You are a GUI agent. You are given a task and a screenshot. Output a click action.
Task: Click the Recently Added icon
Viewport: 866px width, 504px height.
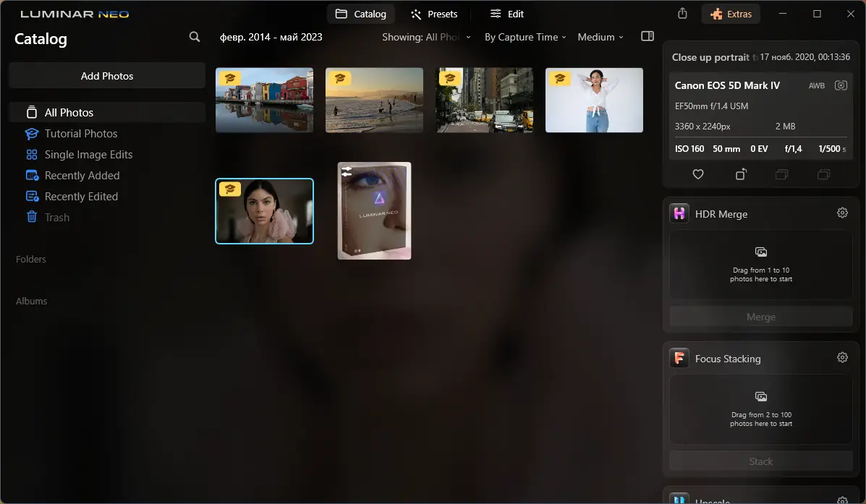pos(32,176)
